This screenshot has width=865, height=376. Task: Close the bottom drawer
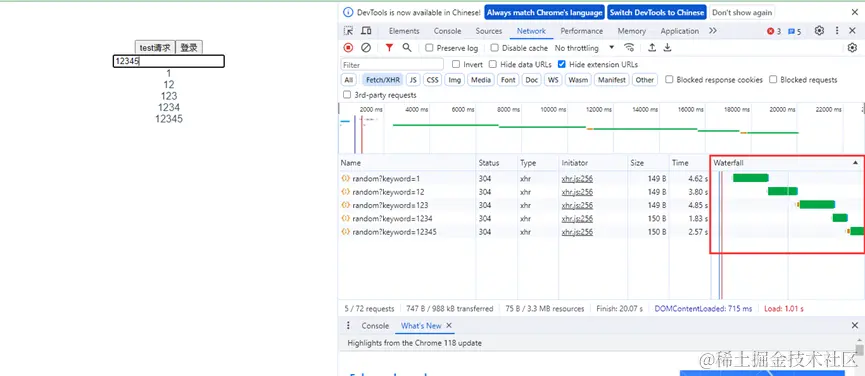[855, 326]
